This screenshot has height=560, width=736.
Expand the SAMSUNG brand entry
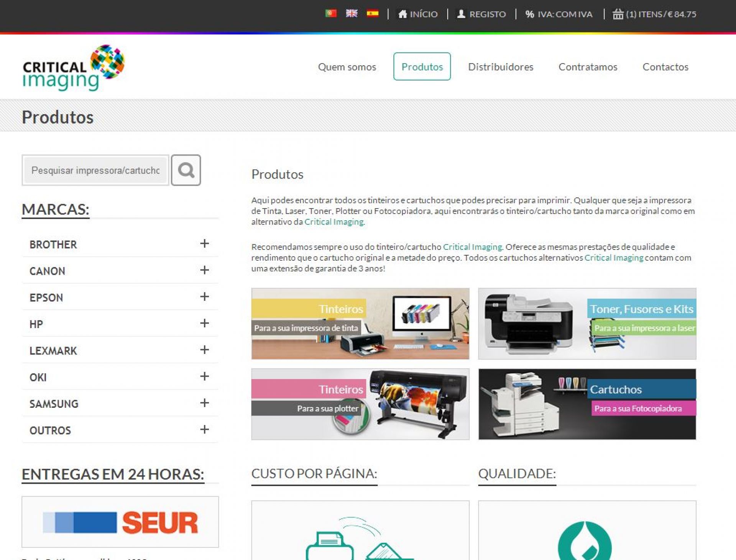pyautogui.click(x=204, y=403)
